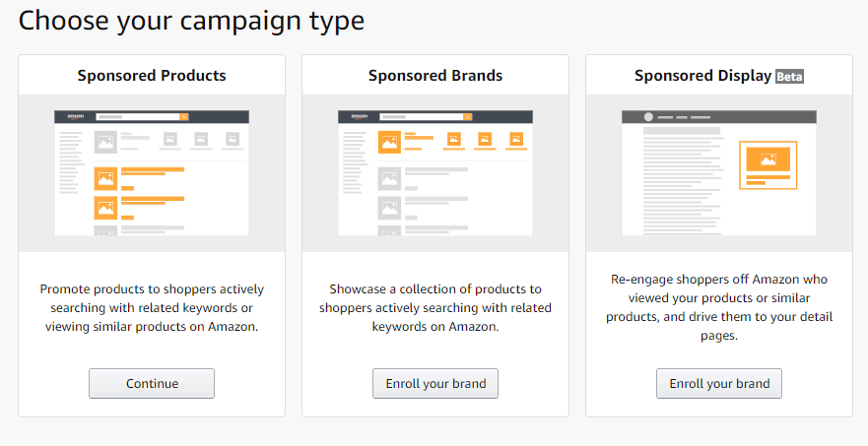Screen dimensions: 868x446
Task: Select the Sponsored Display heading
Action: pyautogui.click(x=703, y=75)
